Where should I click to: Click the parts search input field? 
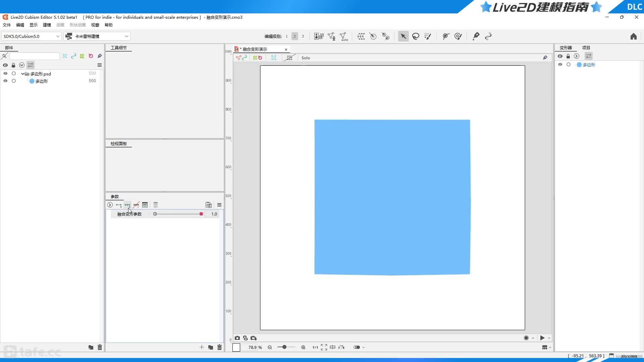pos(35,56)
